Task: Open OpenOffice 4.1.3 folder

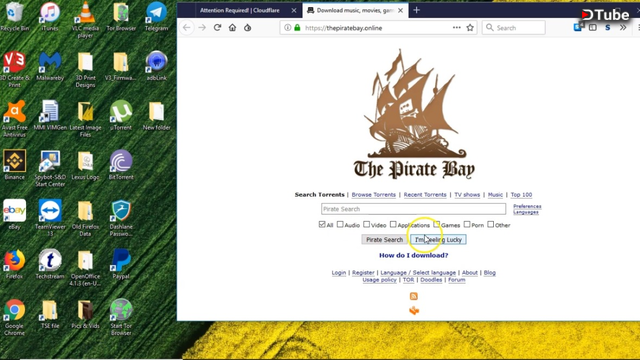Action: [x=85, y=269]
